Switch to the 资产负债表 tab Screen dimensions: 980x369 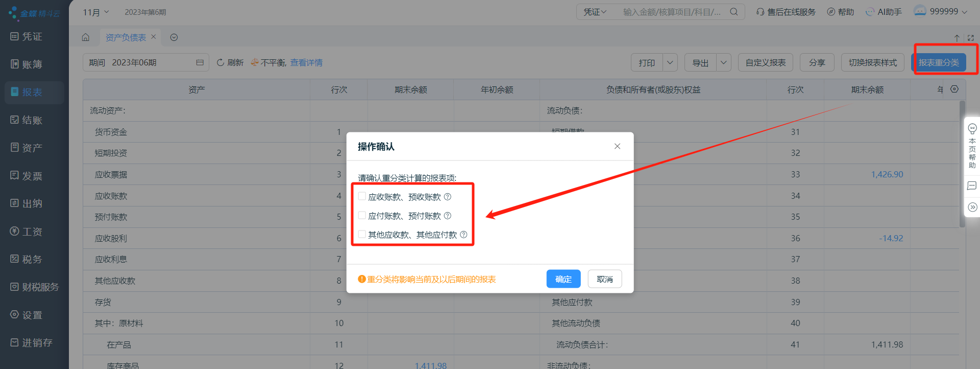point(126,37)
